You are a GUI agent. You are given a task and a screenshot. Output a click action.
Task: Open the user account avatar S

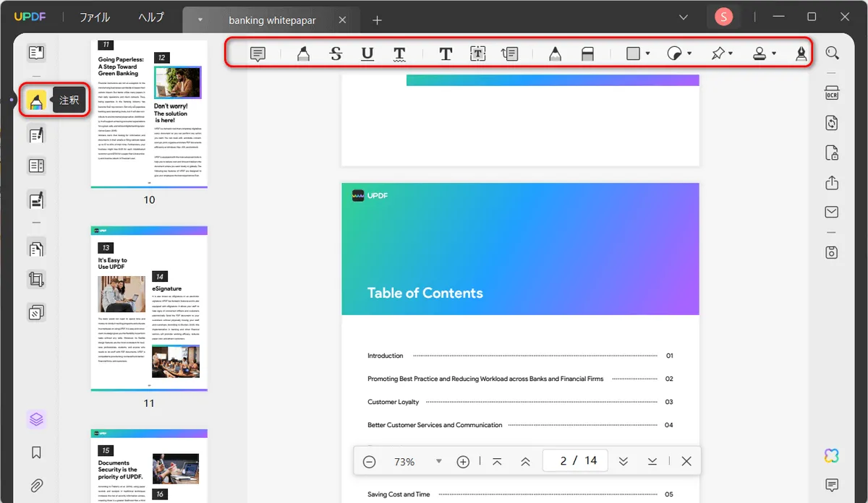click(724, 17)
